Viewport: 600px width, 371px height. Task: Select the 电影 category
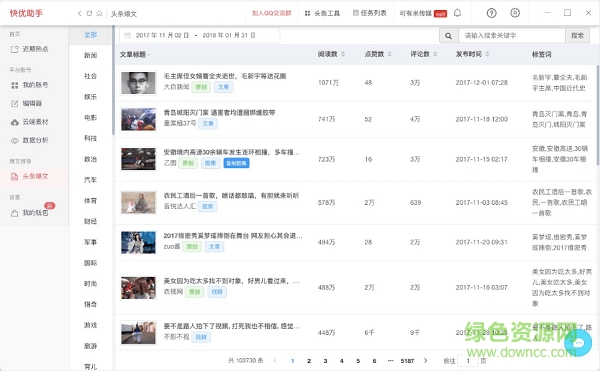tap(91, 118)
